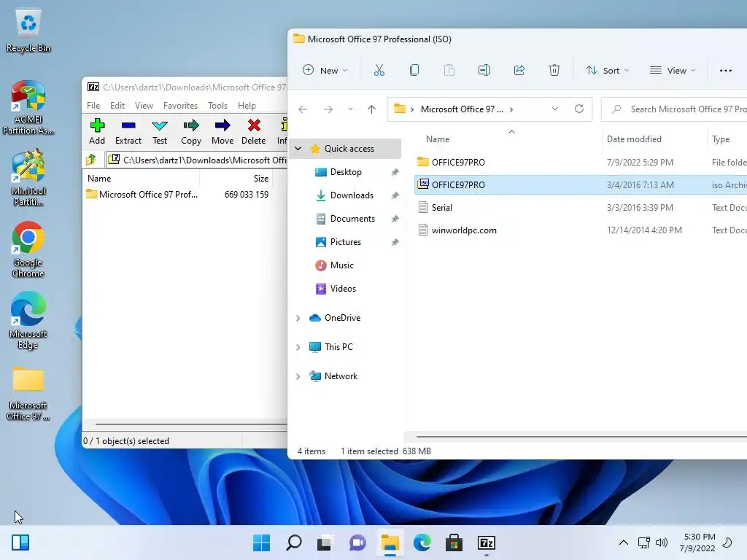Switch to 7-Zip from the taskbar

click(x=487, y=542)
